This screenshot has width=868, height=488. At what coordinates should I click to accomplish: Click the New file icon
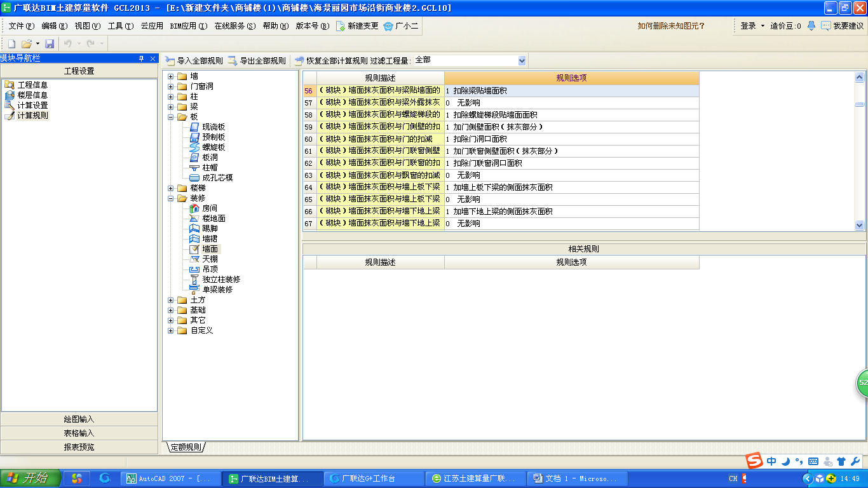tap(11, 44)
